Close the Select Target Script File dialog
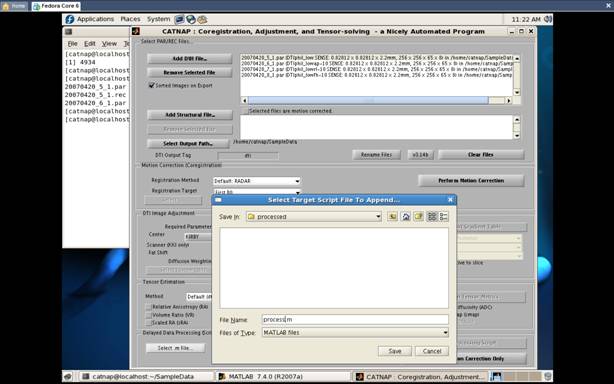614x384 pixels. point(450,200)
